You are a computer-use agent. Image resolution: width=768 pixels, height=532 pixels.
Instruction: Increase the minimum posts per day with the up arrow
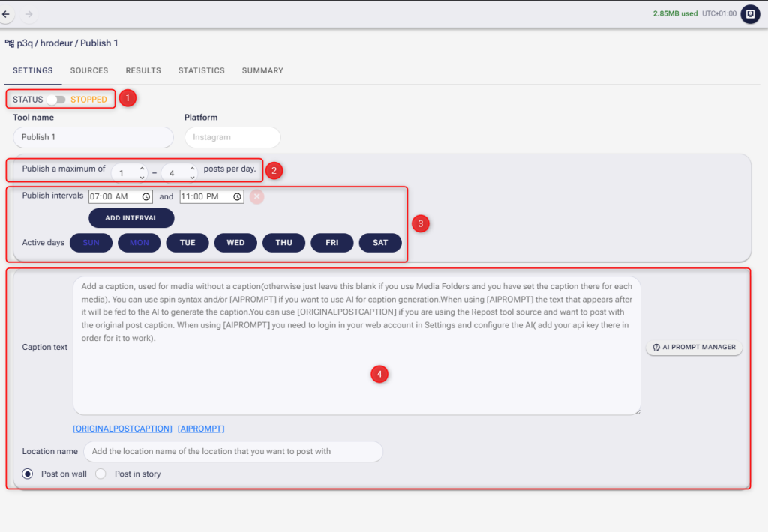[142, 169]
